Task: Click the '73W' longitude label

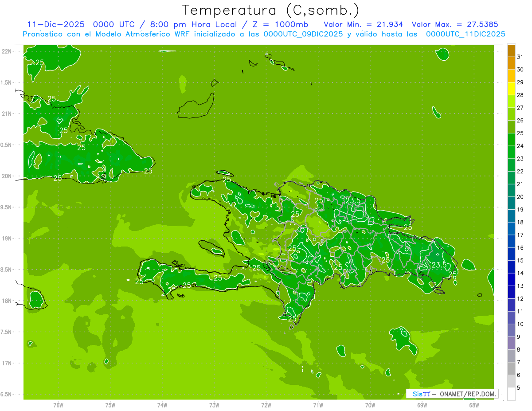Action: click(x=214, y=405)
